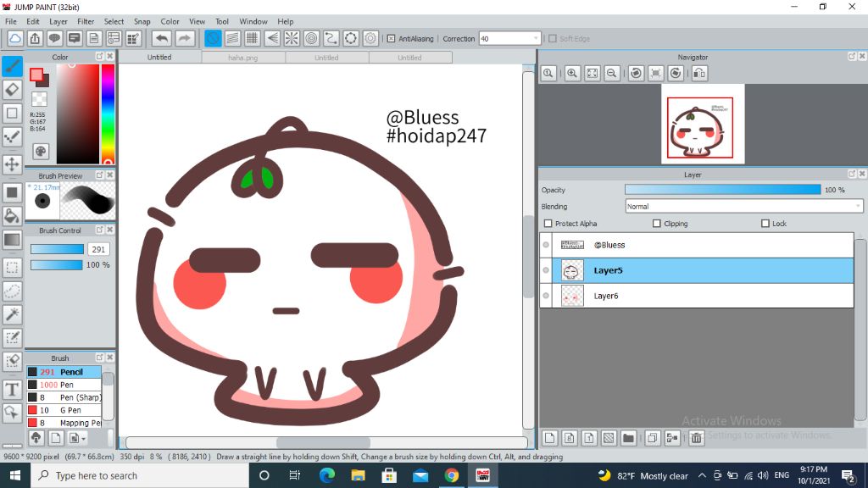Image resolution: width=868 pixels, height=488 pixels.
Task: Select the Move tool
Action: (x=12, y=164)
